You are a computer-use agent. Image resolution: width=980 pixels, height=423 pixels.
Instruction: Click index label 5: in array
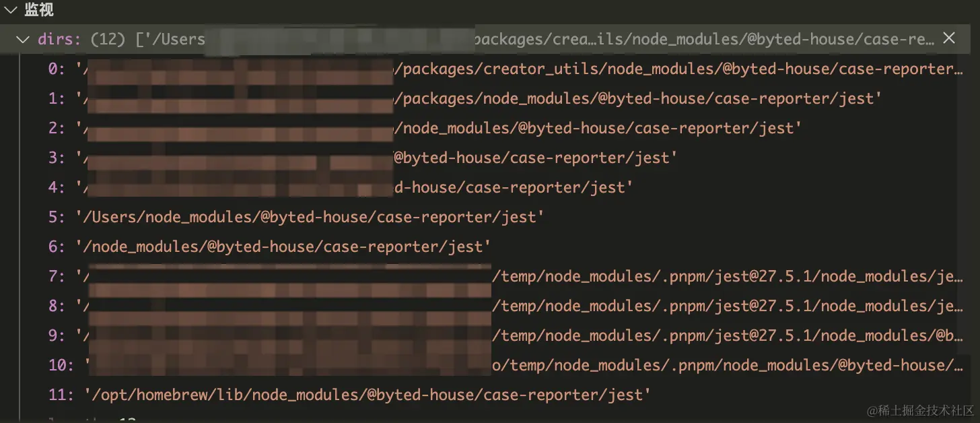coord(57,217)
